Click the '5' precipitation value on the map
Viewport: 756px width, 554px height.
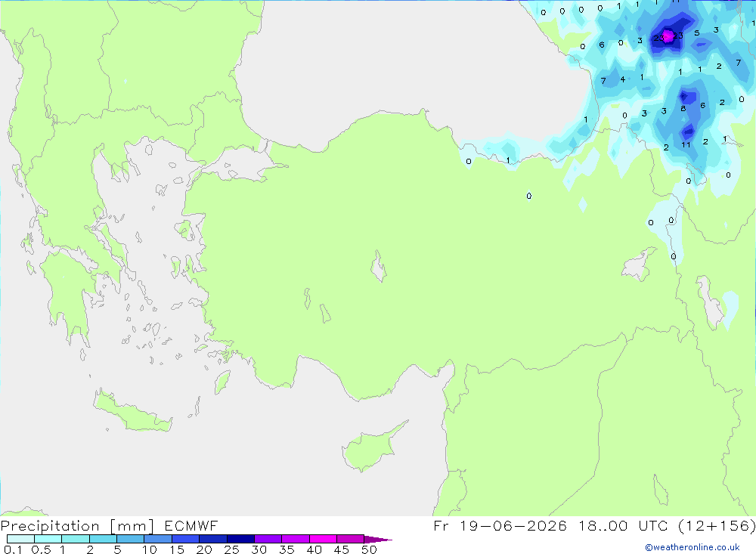(697, 33)
